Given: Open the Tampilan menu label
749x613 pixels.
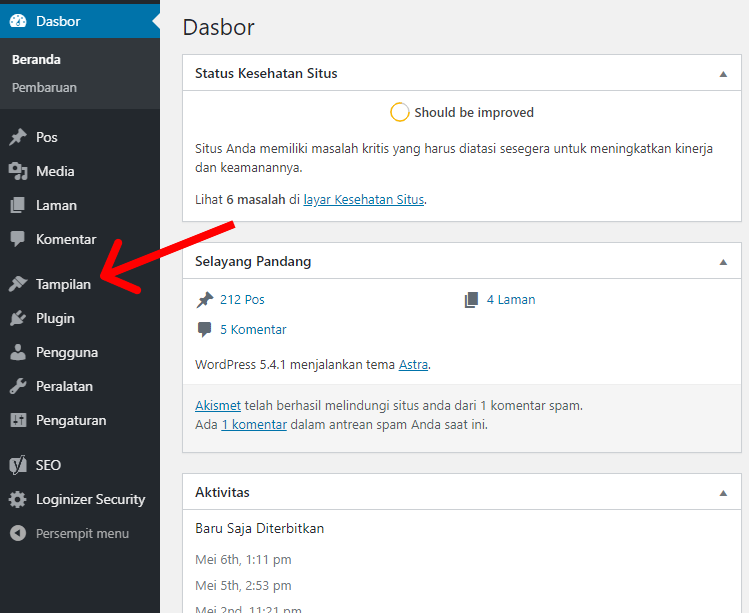Looking at the screenshot, I should point(64,284).
